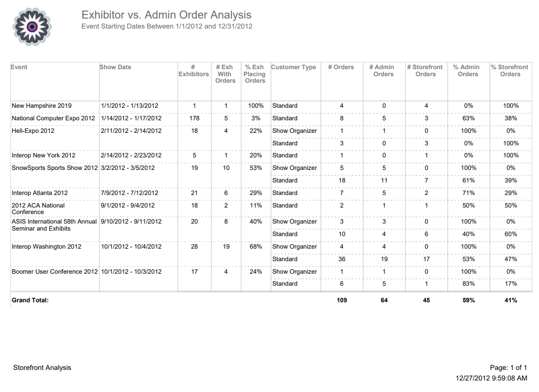This screenshot has height=392, width=539.
Task: Click the % Storefront Orders column header
Action: tap(509, 71)
